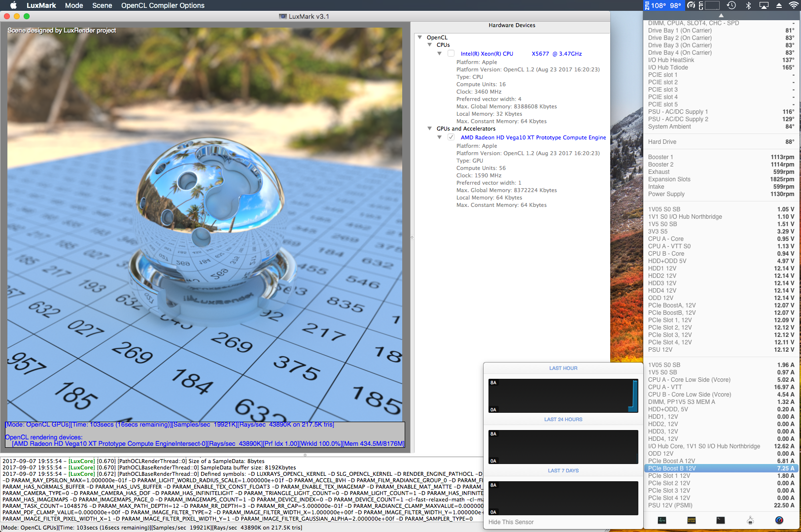The height and width of the screenshot is (532, 801).
Task: Collapse the AMD Radeon Vega10 details
Action: [440, 137]
